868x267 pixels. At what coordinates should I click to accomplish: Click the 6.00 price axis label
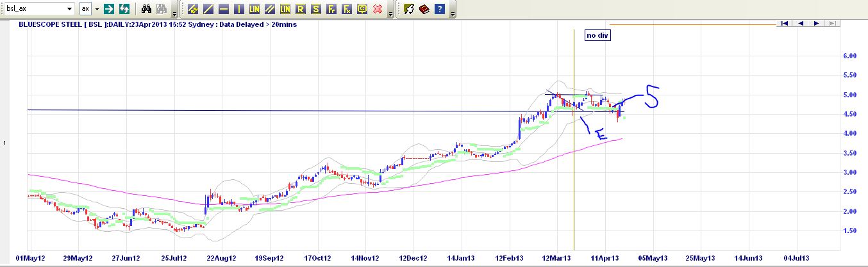tap(850, 56)
